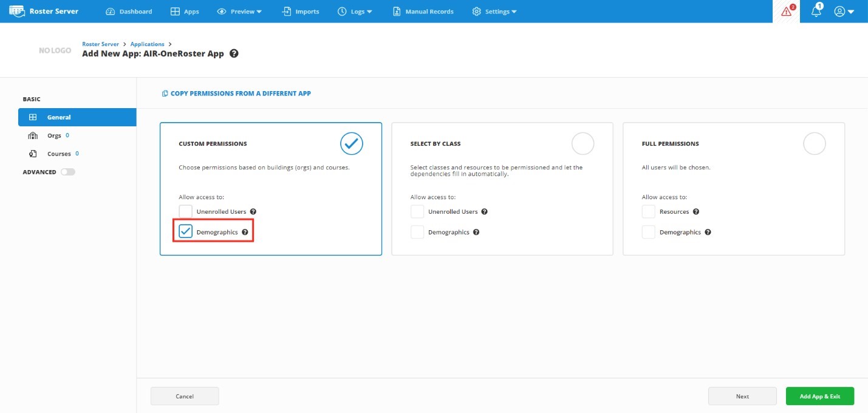Open the Logs dropdown menu
The image size is (868, 413).
(x=355, y=12)
